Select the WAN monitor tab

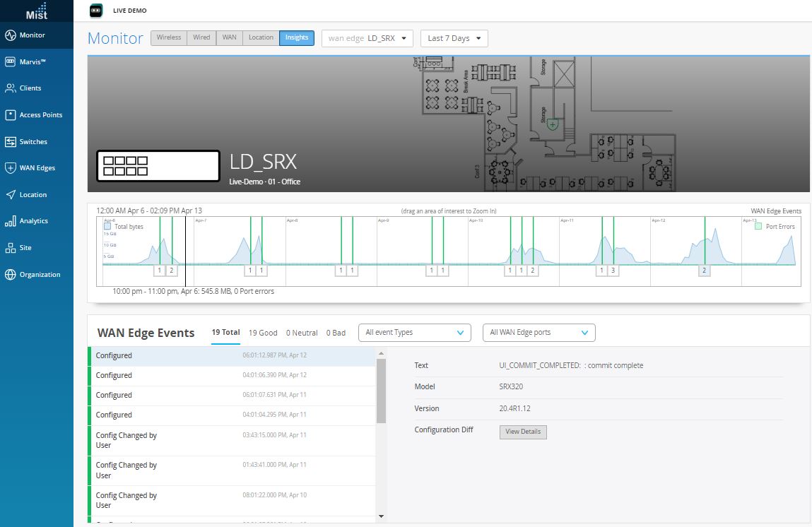tap(229, 37)
